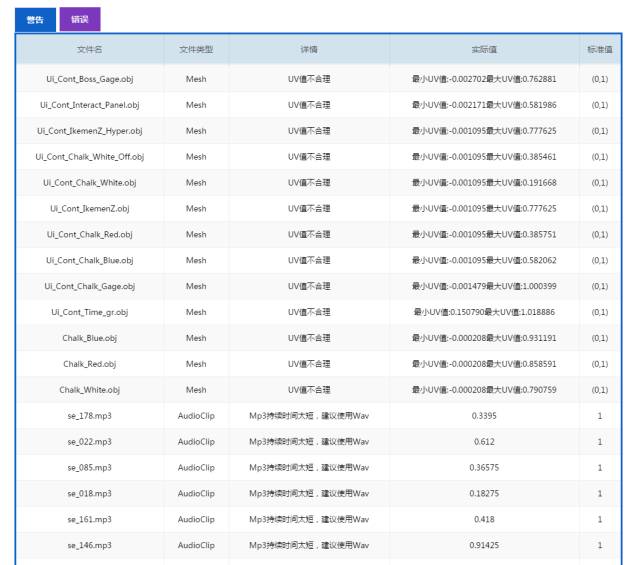Select the Ui_Cont_Time_gr.obj file name

click(90, 312)
